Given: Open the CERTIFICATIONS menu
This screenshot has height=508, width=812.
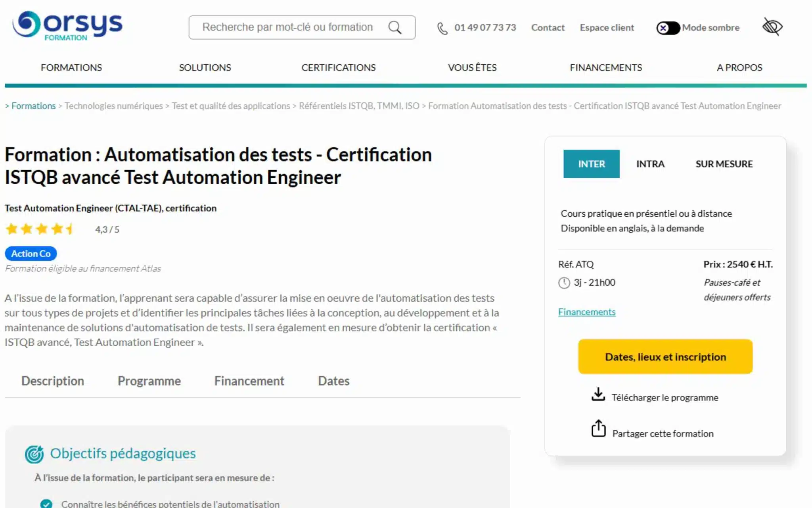Looking at the screenshot, I should 339,67.
